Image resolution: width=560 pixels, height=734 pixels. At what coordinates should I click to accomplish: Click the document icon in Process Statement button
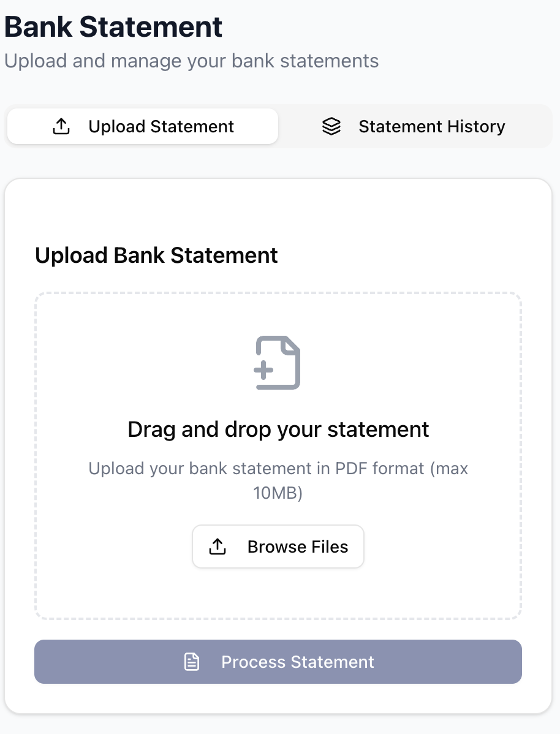pyautogui.click(x=192, y=662)
